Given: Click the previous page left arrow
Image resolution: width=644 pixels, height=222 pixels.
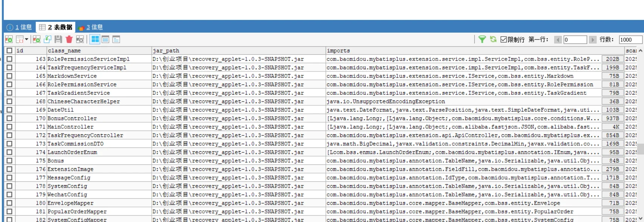Looking at the screenshot, I should tap(558, 40).
